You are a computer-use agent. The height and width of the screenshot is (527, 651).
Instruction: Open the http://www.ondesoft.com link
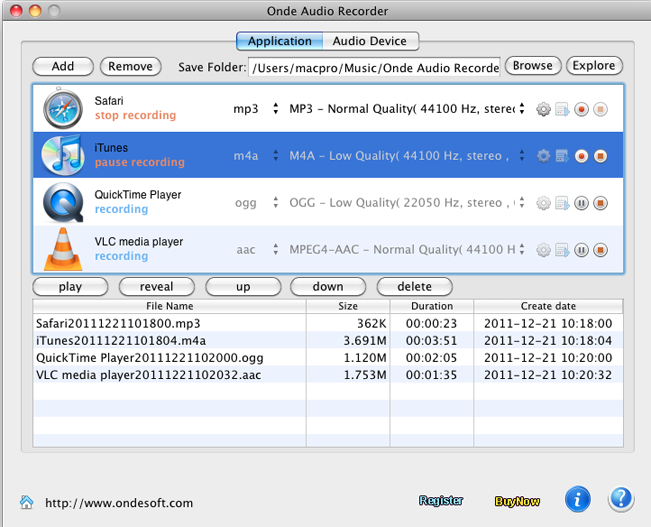(x=119, y=503)
